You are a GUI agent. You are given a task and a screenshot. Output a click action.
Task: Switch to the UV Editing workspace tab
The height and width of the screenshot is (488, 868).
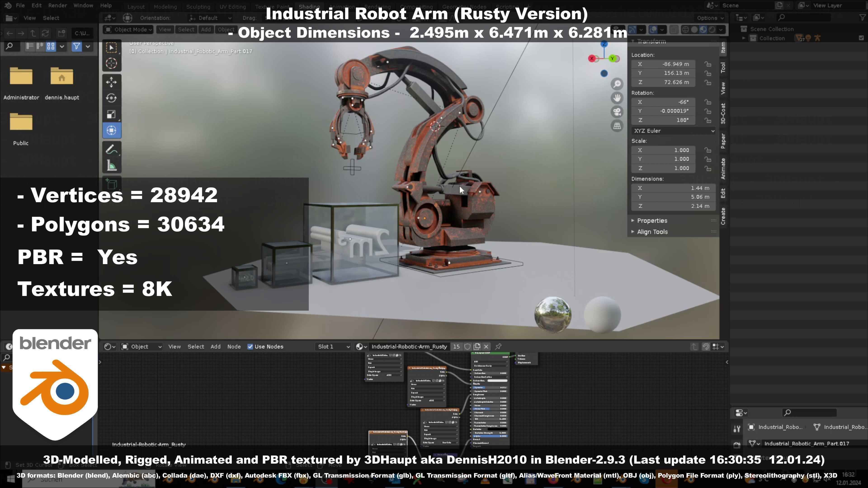233,7
